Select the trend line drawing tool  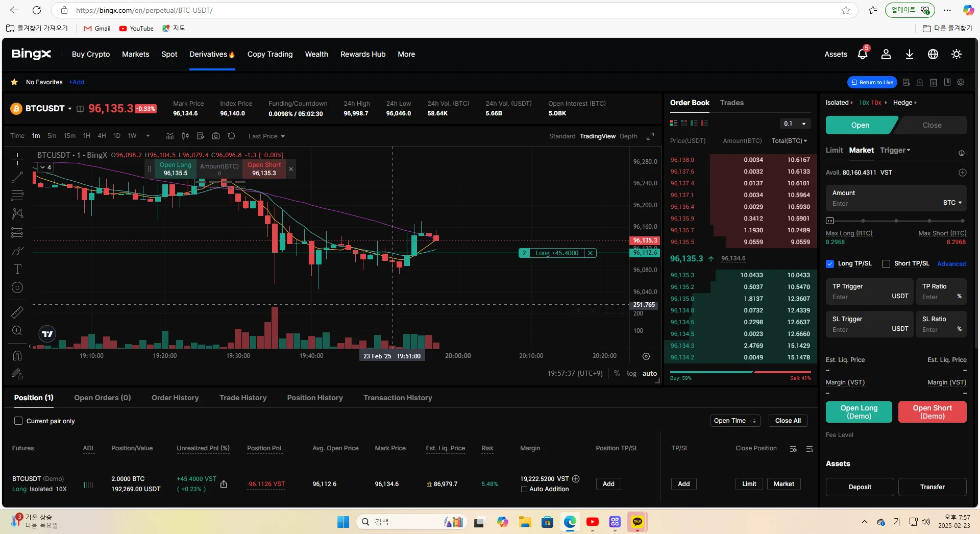pyautogui.click(x=17, y=177)
